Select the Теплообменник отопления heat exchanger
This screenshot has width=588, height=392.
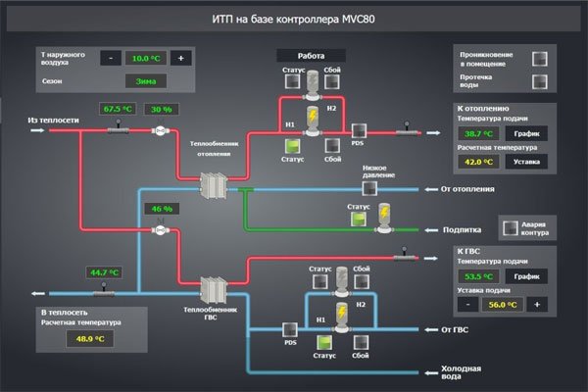214,185
